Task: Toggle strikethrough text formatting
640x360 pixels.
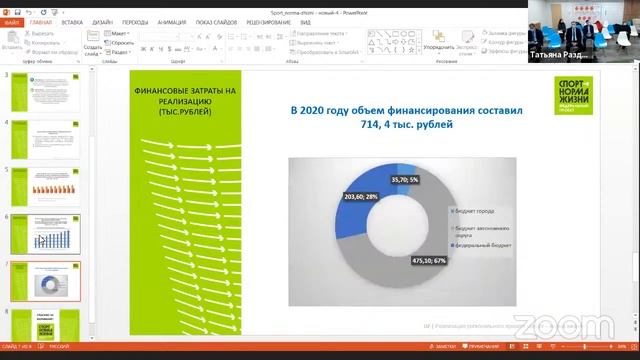Action: point(178,49)
